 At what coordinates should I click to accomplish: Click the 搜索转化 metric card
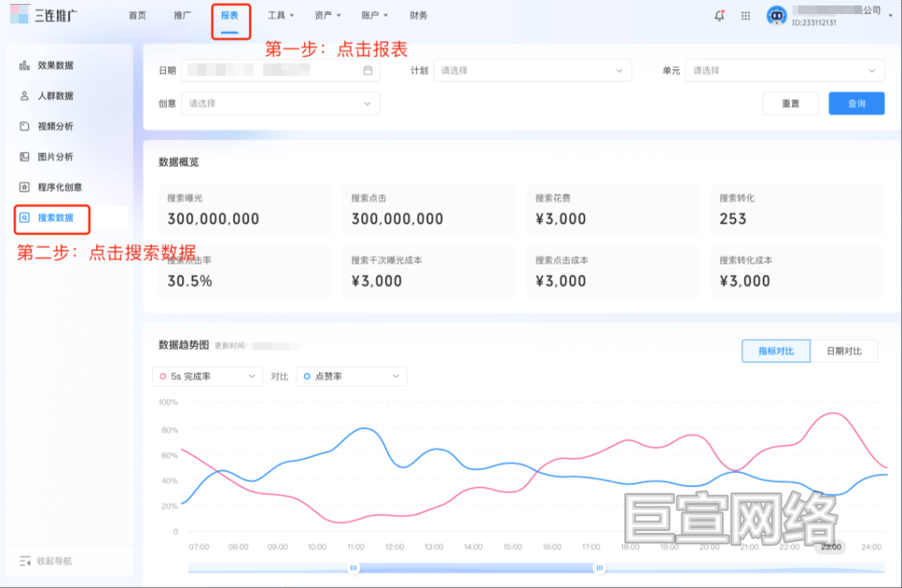pyautogui.click(x=797, y=210)
